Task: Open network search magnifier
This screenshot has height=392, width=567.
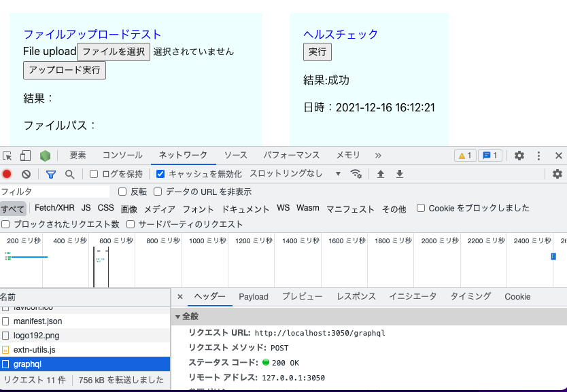Action: click(x=70, y=175)
